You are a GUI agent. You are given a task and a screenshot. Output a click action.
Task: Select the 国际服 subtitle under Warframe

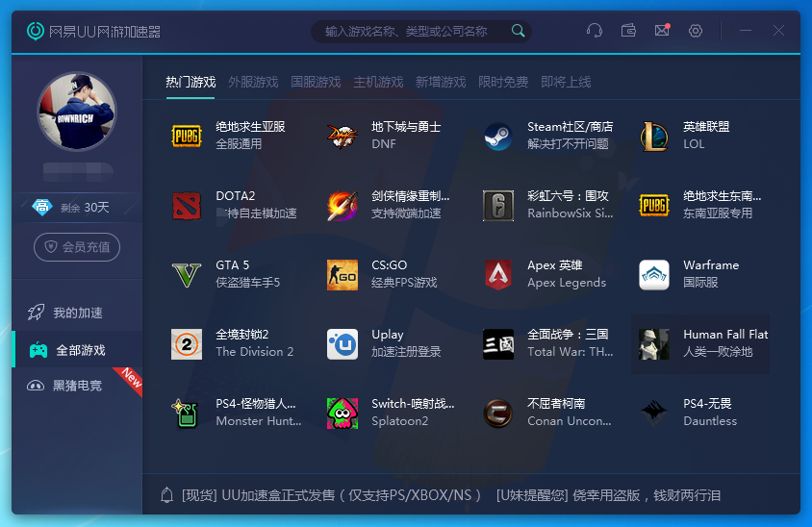(x=700, y=283)
